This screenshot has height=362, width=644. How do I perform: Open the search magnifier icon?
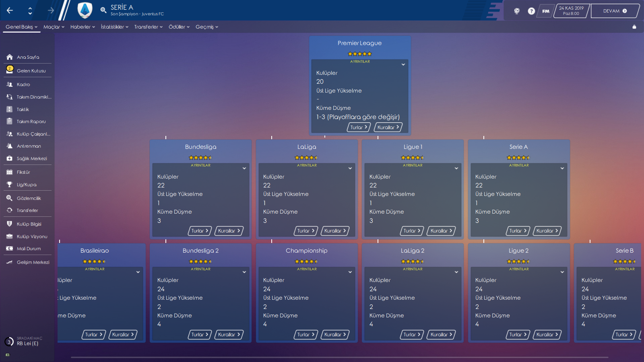[x=103, y=10]
